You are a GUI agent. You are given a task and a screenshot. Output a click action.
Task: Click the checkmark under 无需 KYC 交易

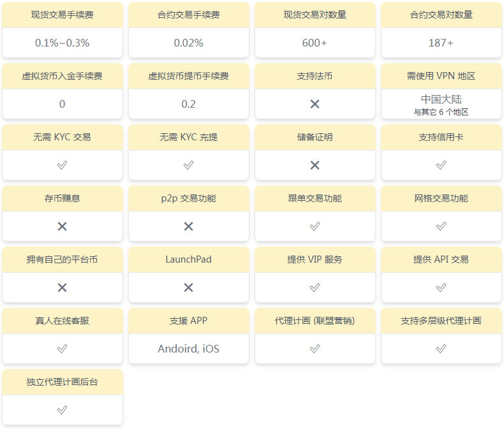tap(62, 165)
